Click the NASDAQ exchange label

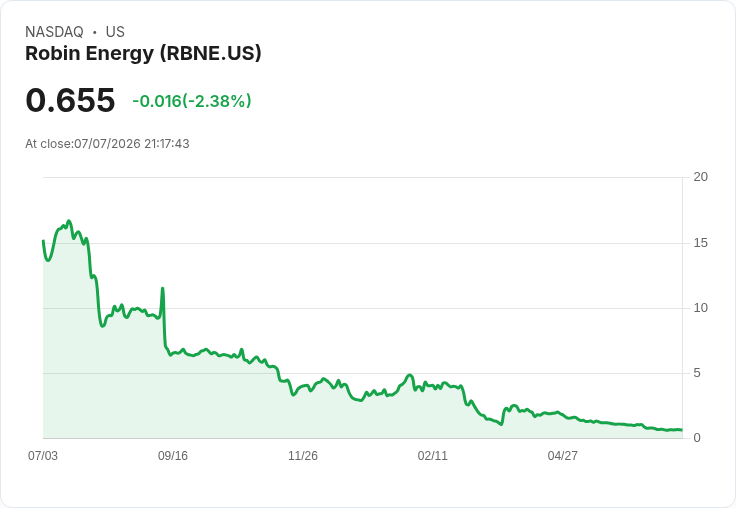[54, 32]
